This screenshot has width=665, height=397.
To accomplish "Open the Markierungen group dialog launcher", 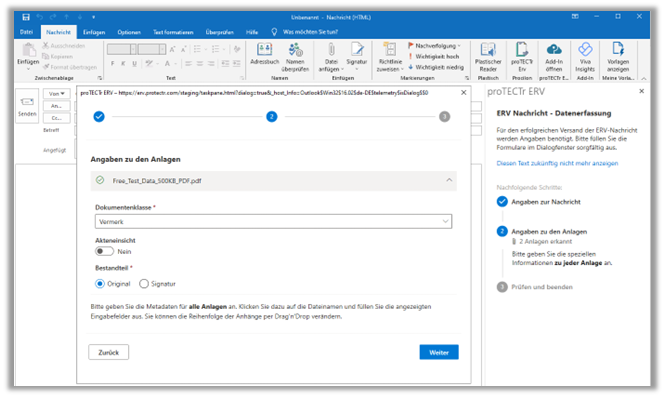I will pos(467,78).
